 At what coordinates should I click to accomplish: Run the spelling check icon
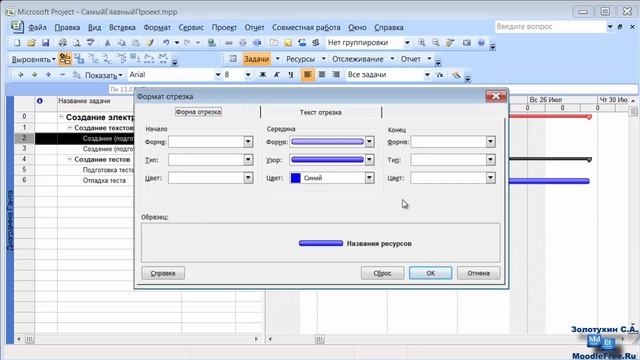click(x=90, y=42)
